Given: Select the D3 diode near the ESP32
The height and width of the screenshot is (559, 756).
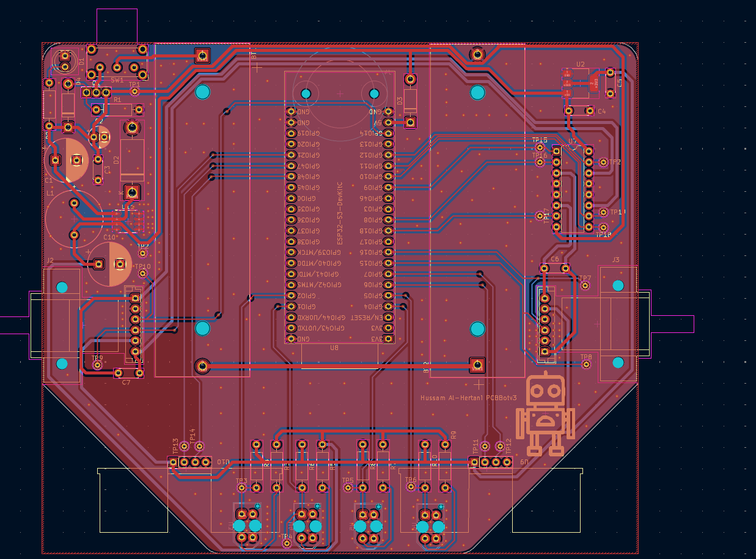Looking at the screenshot, I should (x=411, y=100).
